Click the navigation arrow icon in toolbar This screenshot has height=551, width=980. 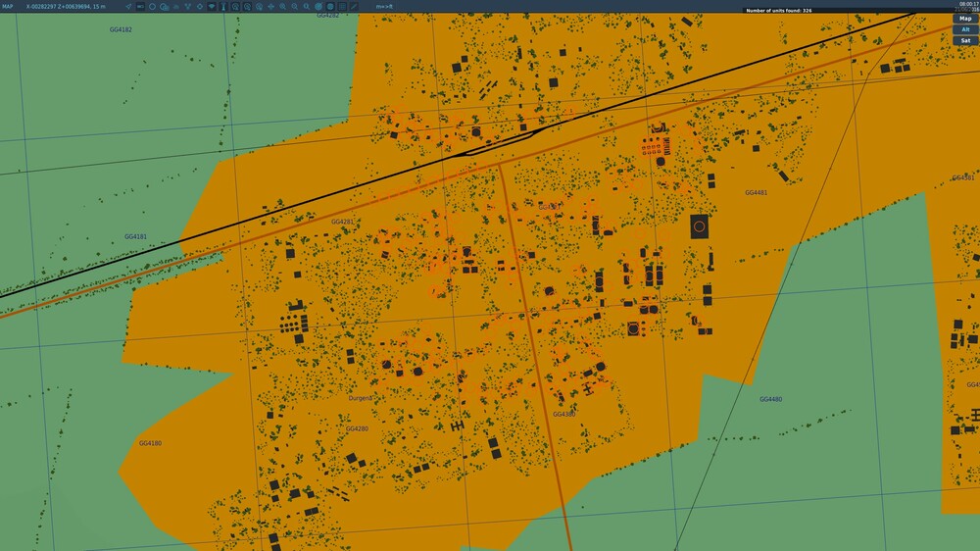[x=128, y=6]
